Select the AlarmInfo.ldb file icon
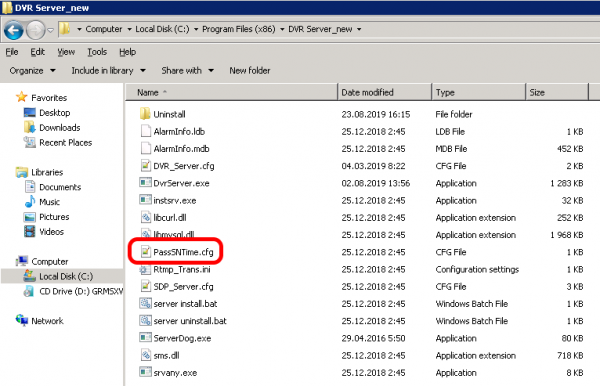600x386 pixels. 145,131
